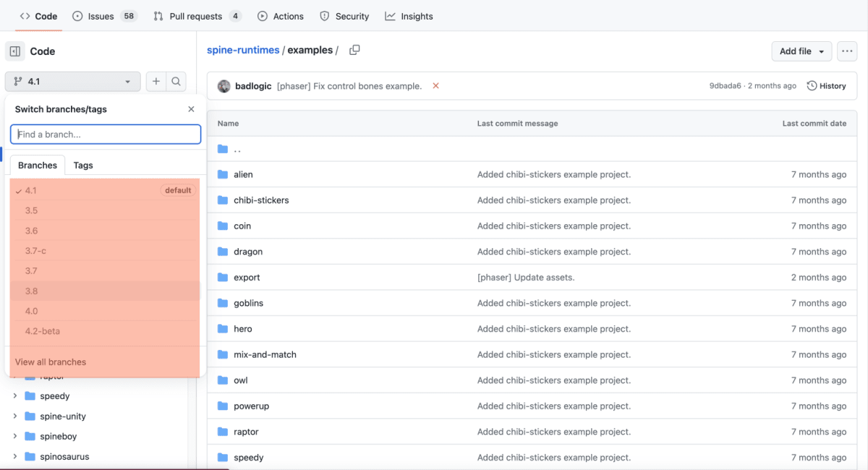Screen dimensions: 868x470
Task: Click folder icon of the alien row
Action: (223, 174)
